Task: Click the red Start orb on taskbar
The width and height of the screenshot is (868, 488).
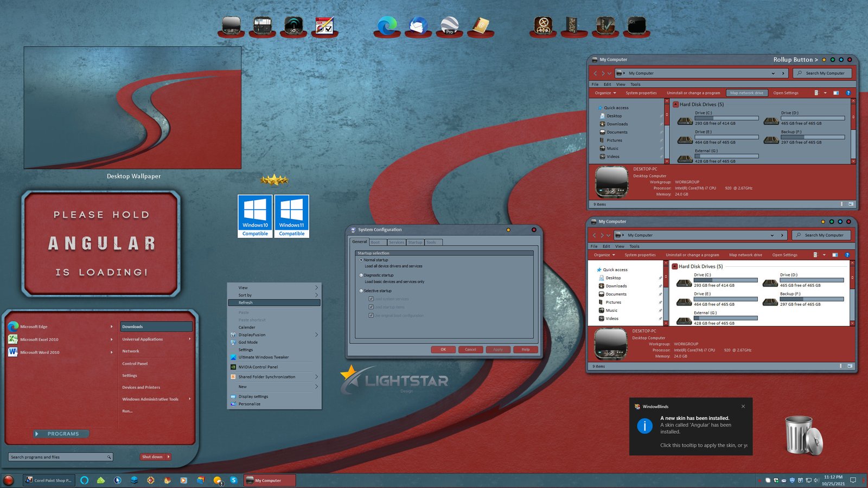Action: click(8, 480)
